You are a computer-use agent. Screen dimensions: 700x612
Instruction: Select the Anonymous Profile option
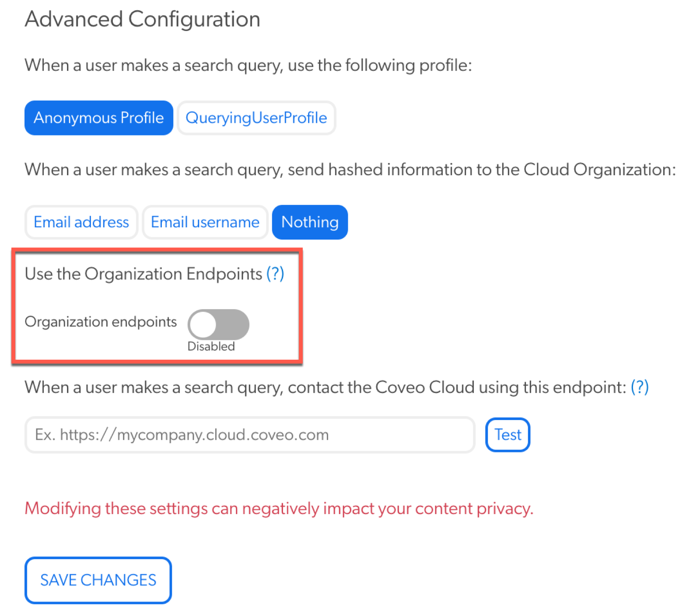click(99, 118)
